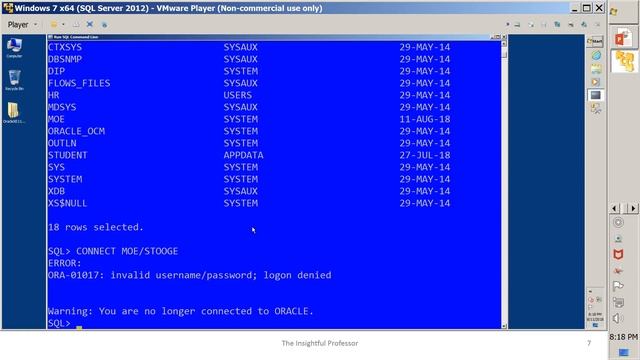Open the Player menu
This screenshot has height=360, width=640.
click(18, 25)
